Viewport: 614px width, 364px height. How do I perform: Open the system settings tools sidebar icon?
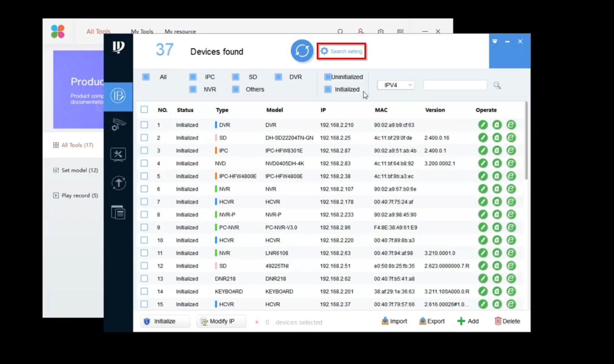click(118, 154)
